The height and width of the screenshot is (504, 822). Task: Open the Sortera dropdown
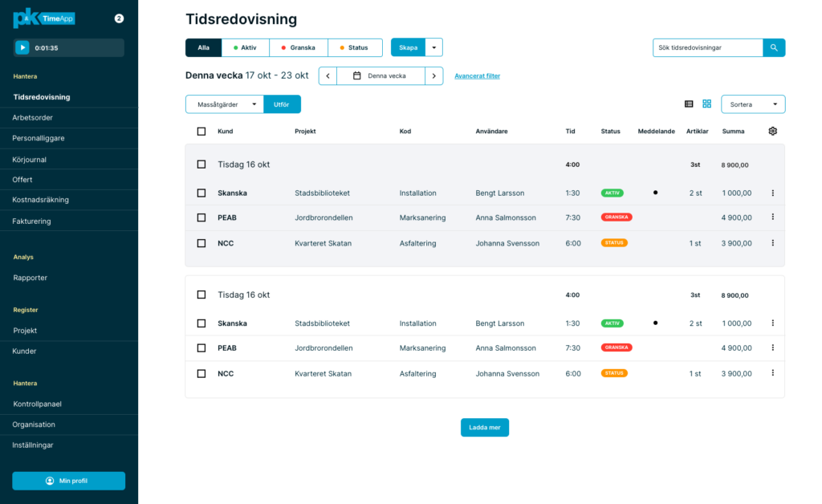(753, 104)
